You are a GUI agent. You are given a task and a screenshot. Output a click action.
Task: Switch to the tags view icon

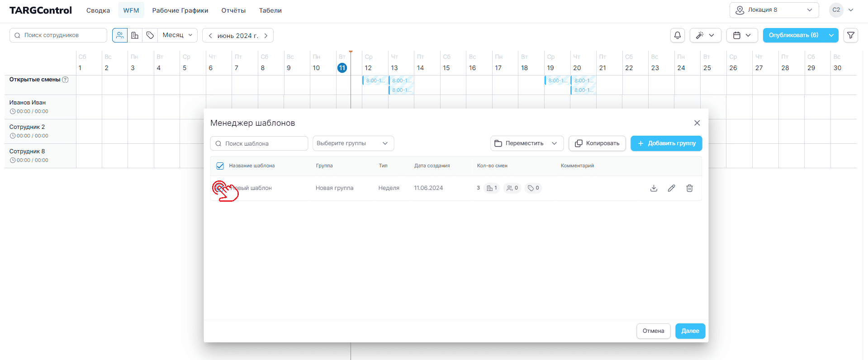pyautogui.click(x=150, y=35)
